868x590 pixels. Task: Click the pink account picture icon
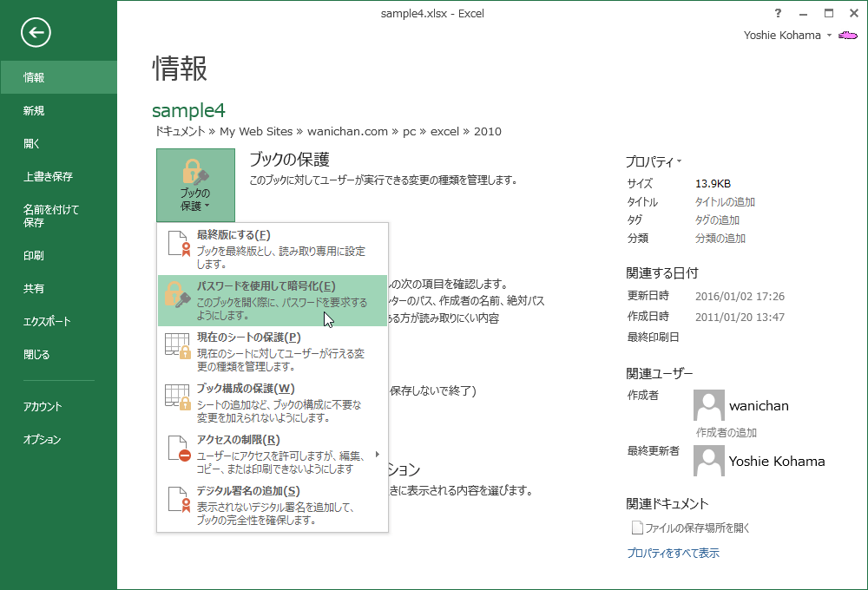(x=848, y=36)
